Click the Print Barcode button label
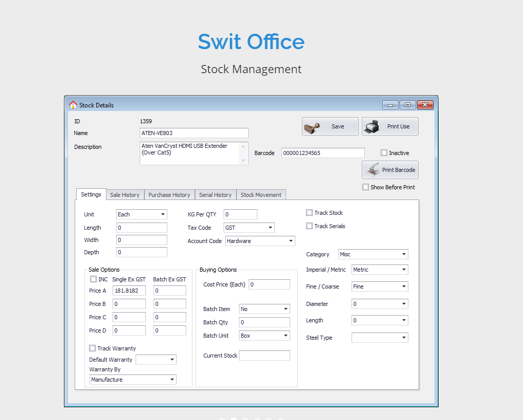Image resolution: width=523 pixels, height=420 pixels. point(399,170)
